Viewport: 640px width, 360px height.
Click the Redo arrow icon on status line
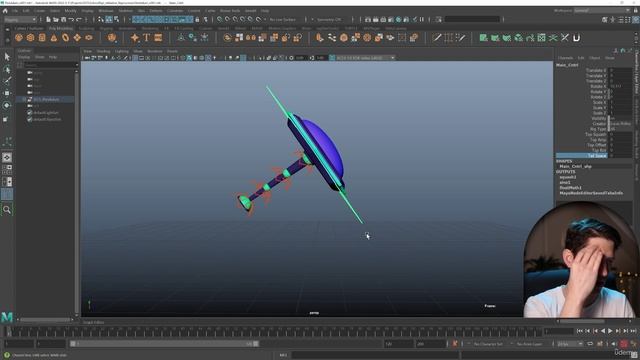tap(79, 19)
